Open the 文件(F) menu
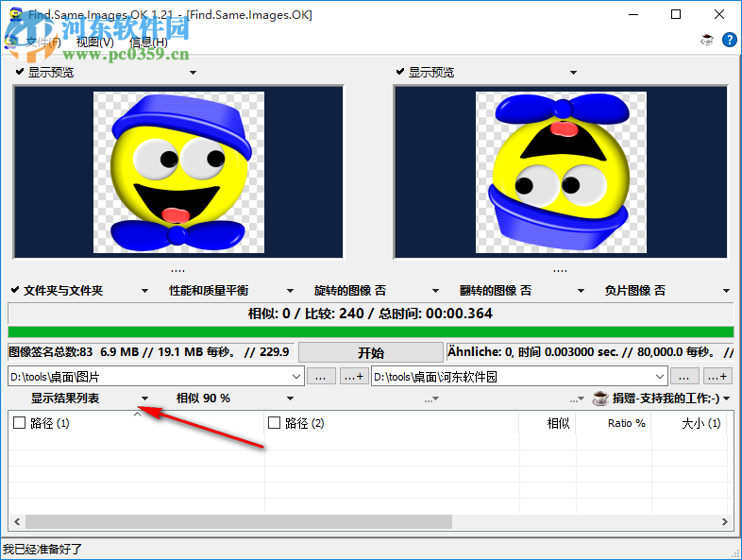 coord(42,42)
